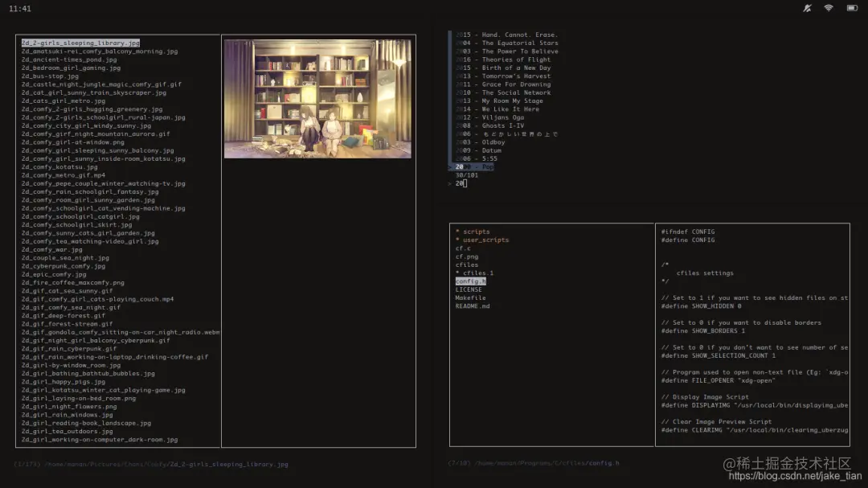Open the README.md file entry

pyautogui.click(x=473, y=306)
